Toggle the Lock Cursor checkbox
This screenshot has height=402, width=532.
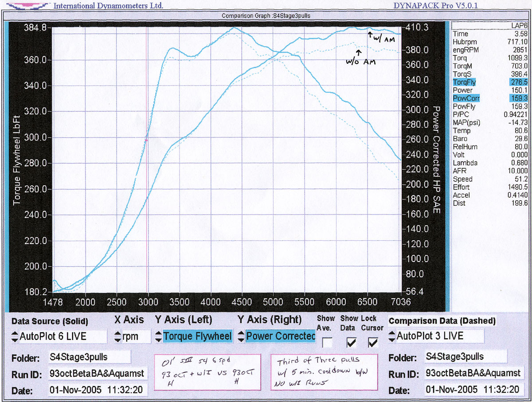click(373, 342)
